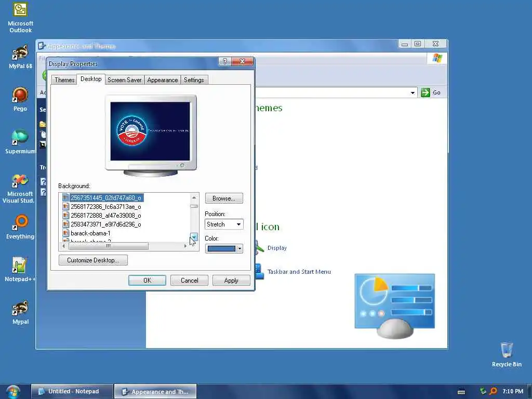Launch the Supermium browser shortcut

pyautogui.click(x=20, y=142)
